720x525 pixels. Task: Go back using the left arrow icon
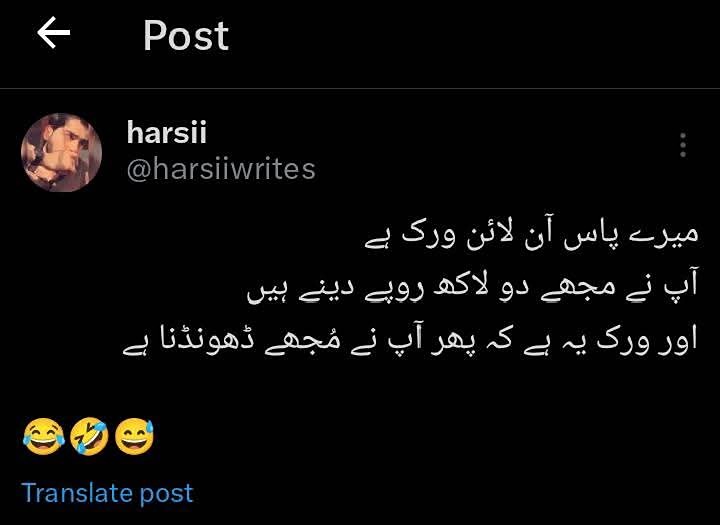click(x=54, y=33)
